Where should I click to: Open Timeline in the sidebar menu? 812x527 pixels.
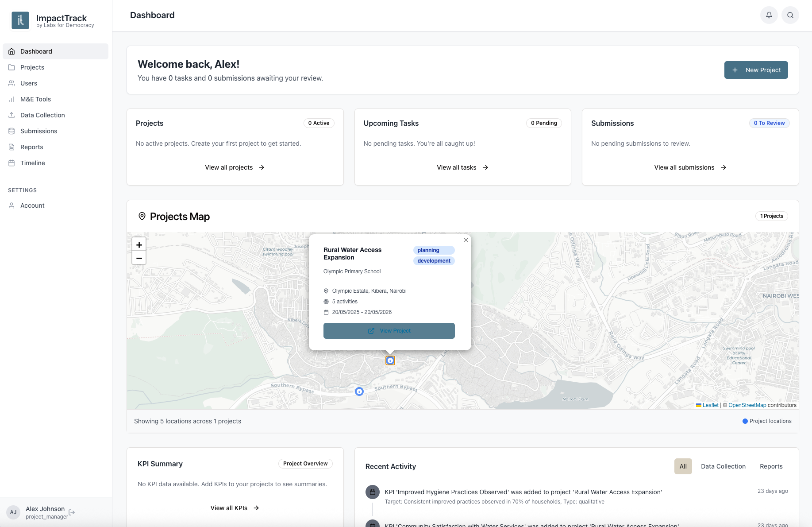point(55,163)
